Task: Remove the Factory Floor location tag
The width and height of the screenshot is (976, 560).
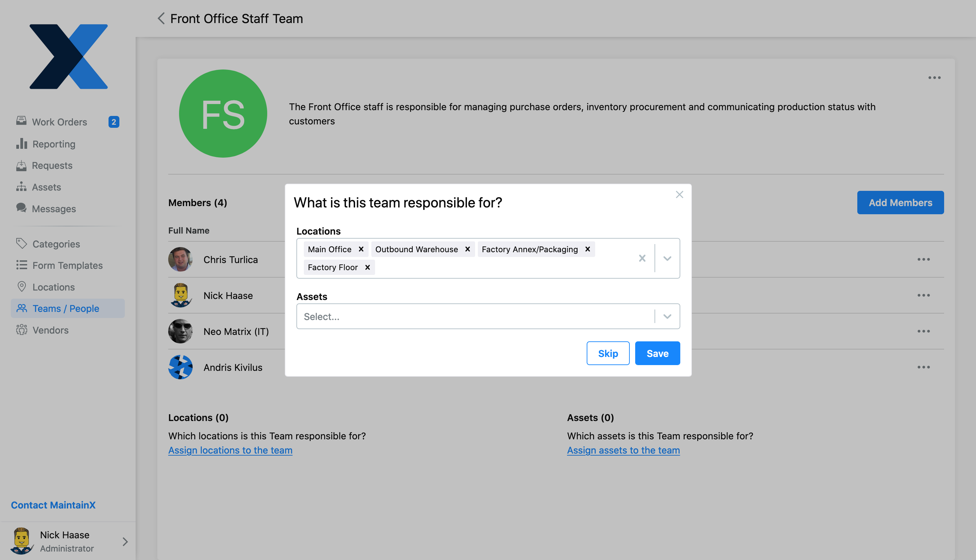Action: [x=367, y=267]
